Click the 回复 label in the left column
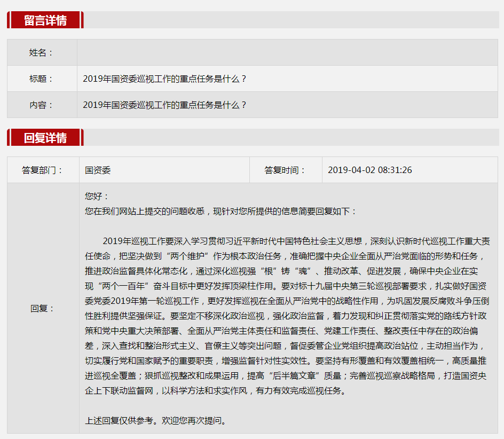 pos(43,308)
